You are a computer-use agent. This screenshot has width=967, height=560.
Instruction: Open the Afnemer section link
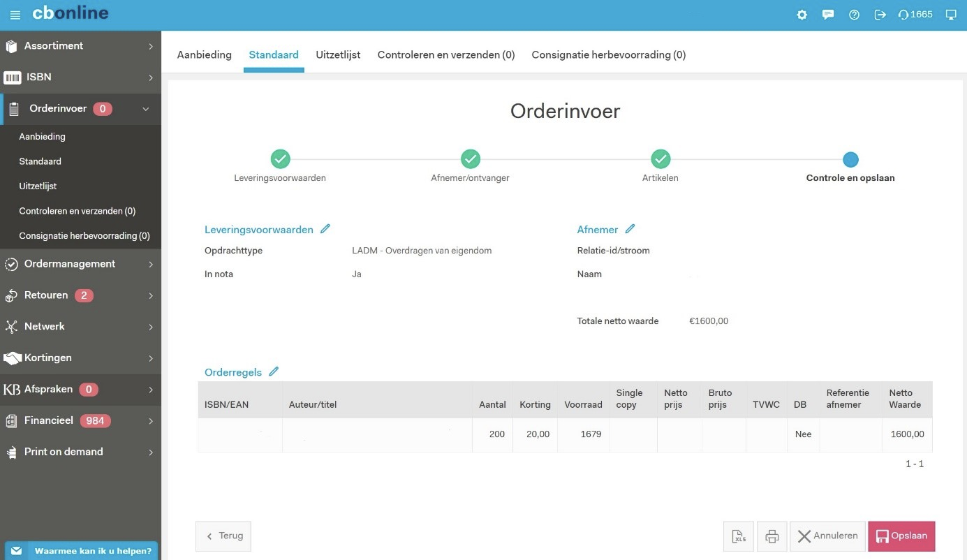coord(598,230)
